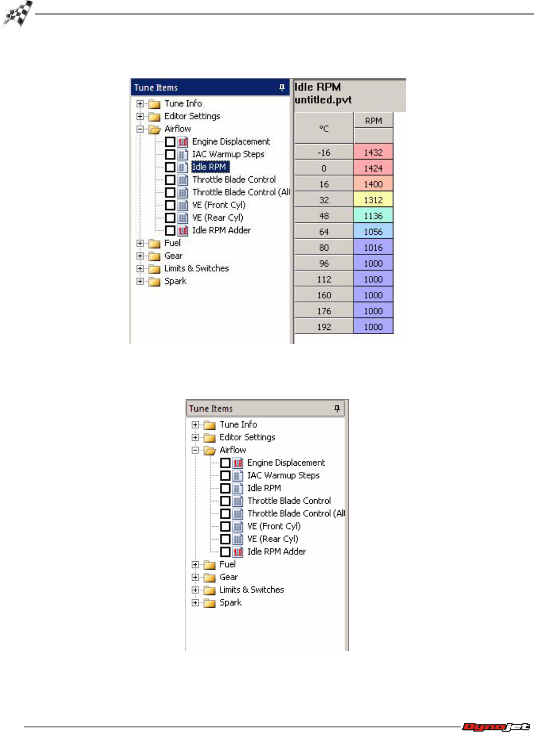
Task: Click the pin icon in lower Tune Items header
Action: (x=337, y=409)
